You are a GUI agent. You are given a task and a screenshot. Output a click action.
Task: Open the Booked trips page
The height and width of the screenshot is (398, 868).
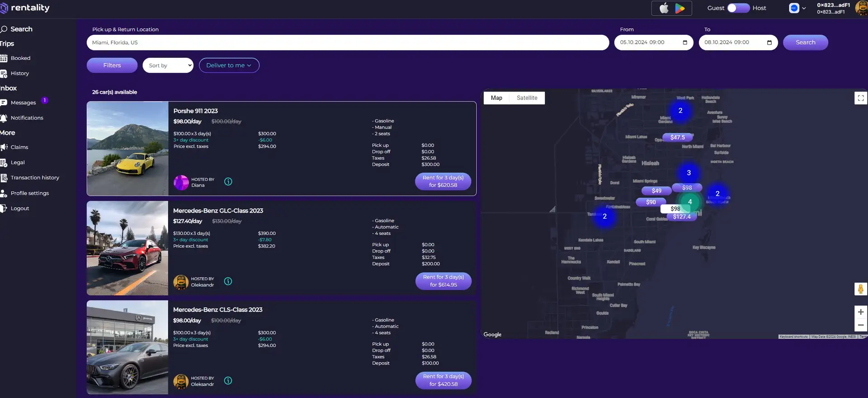coord(20,58)
